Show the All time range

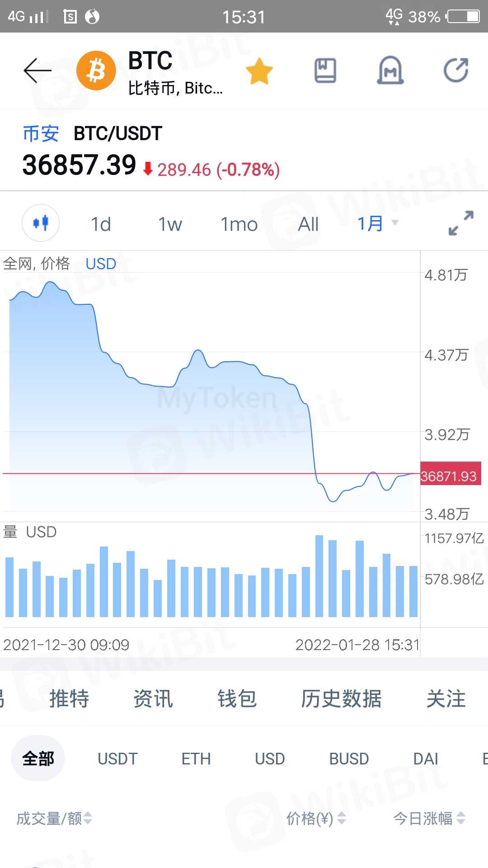308,224
